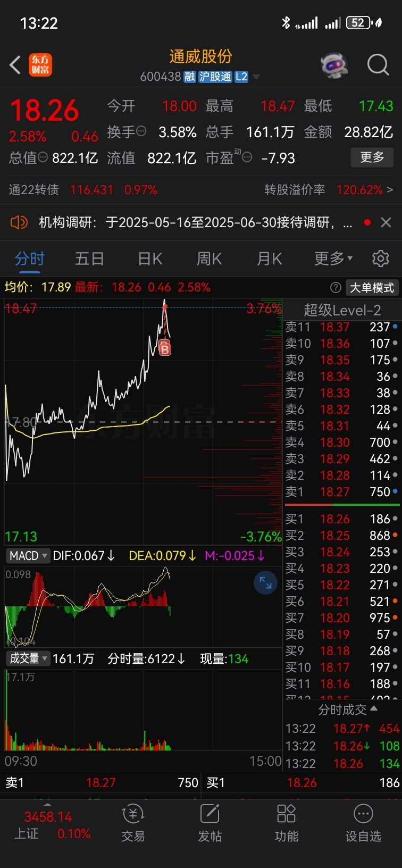This screenshot has width=402, height=868.
Task: Open chart settings gear icon
Action: pyautogui.click(x=381, y=259)
